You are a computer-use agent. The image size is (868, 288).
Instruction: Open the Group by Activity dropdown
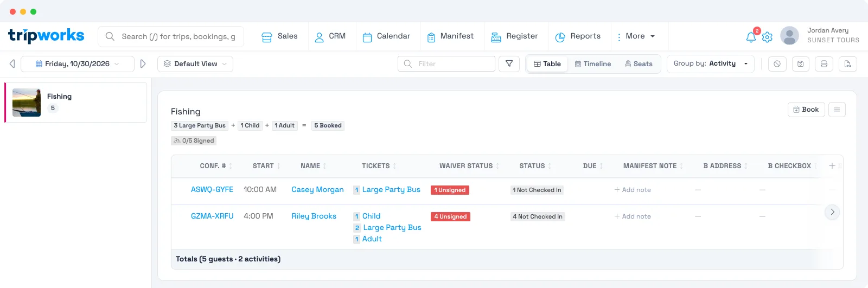(711, 64)
